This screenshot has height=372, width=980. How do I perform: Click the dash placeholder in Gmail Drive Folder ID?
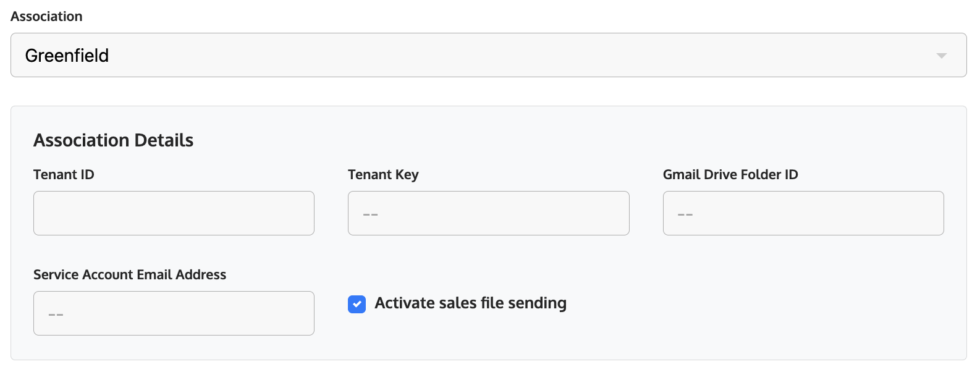pyautogui.click(x=685, y=214)
